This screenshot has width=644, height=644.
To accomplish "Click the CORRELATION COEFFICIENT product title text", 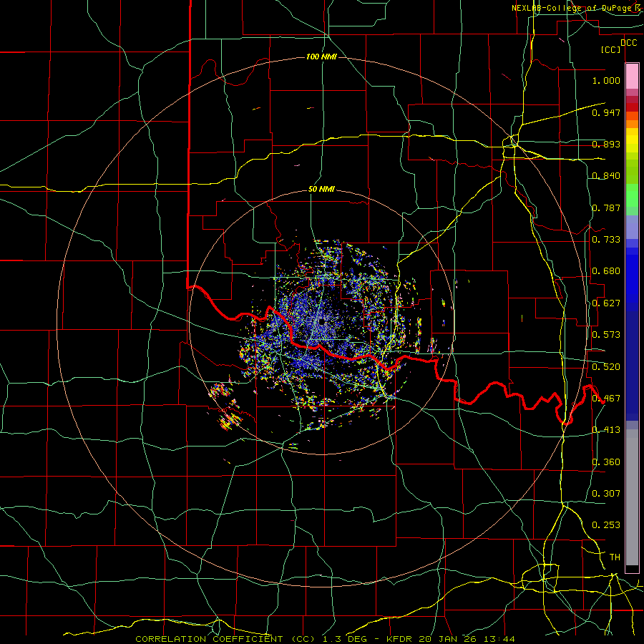I will [209, 639].
